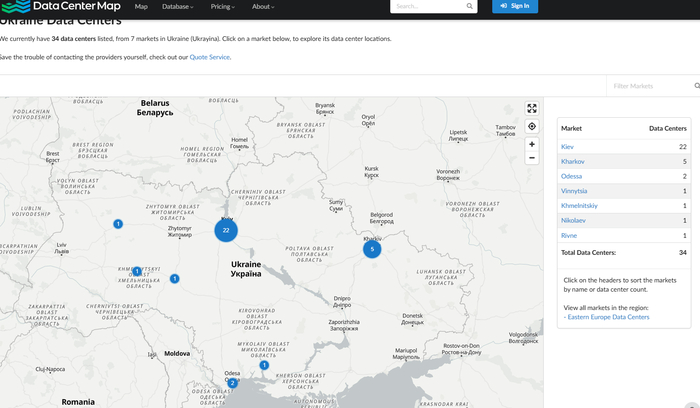Click the Moldova label on map
The height and width of the screenshot is (408, 700).
click(177, 353)
